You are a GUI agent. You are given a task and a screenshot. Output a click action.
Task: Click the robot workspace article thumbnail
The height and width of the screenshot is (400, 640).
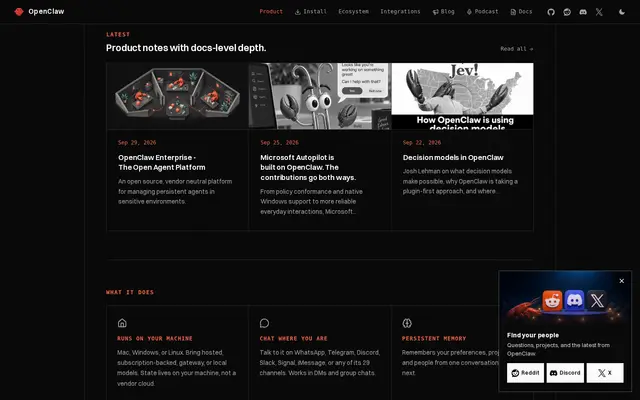(178, 96)
